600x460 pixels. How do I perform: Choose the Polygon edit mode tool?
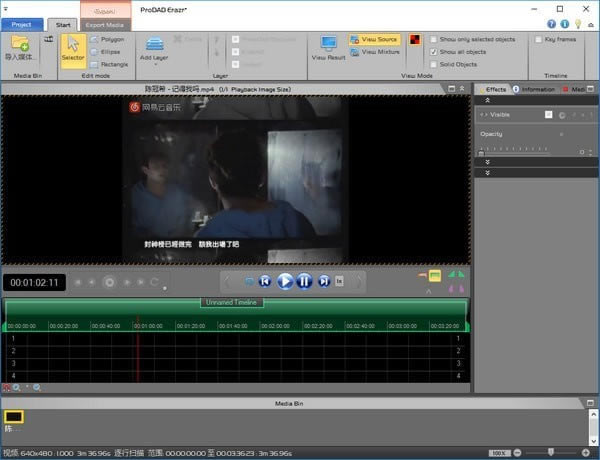tap(108, 39)
